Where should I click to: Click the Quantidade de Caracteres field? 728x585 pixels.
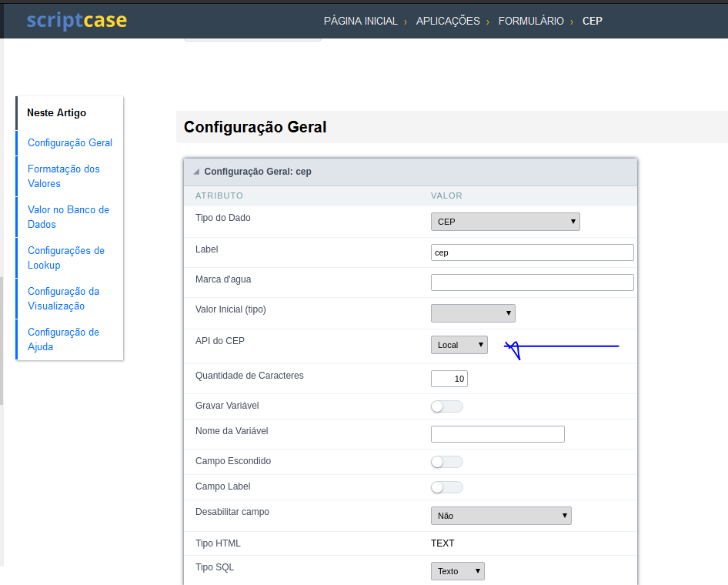click(x=449, y=379)
